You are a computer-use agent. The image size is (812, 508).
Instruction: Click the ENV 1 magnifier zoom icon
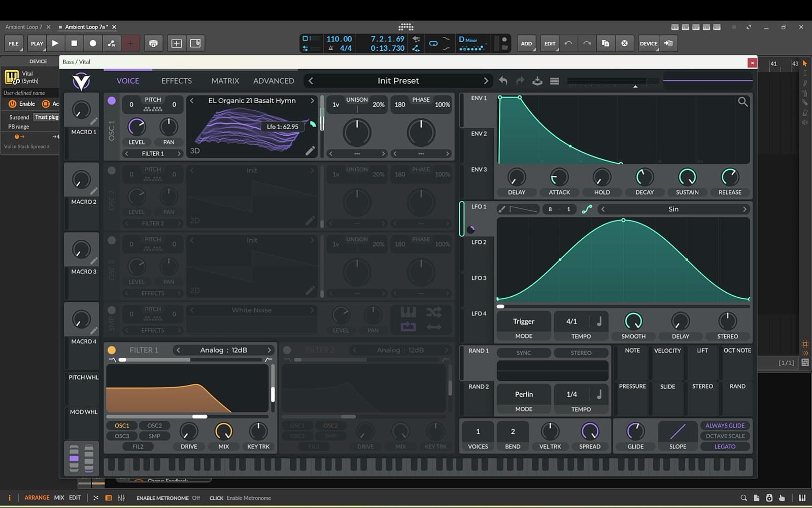[742, 102]
